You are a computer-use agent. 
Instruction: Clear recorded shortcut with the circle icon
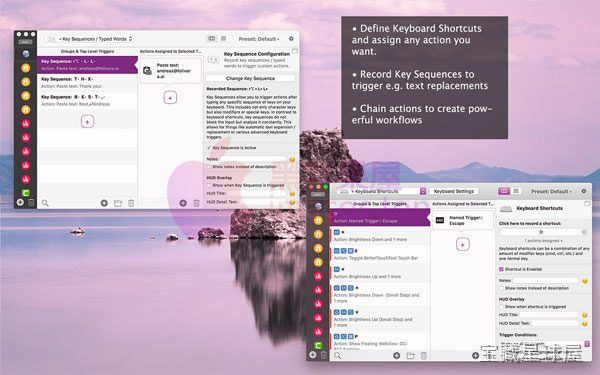[x=584, y=232]
